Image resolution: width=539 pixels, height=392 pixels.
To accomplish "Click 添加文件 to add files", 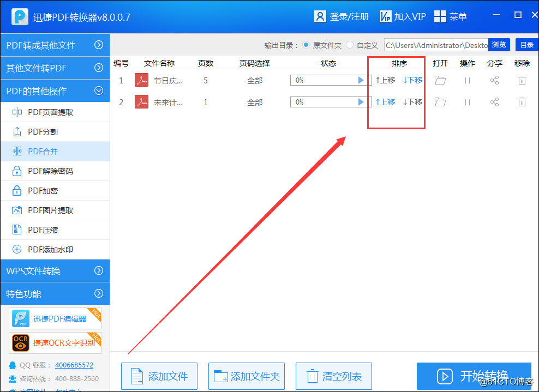I will [x=159, y=376].
